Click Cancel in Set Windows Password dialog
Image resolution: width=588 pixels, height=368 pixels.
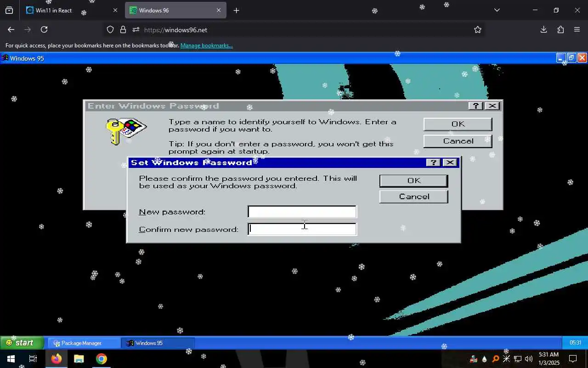(413, 197)
